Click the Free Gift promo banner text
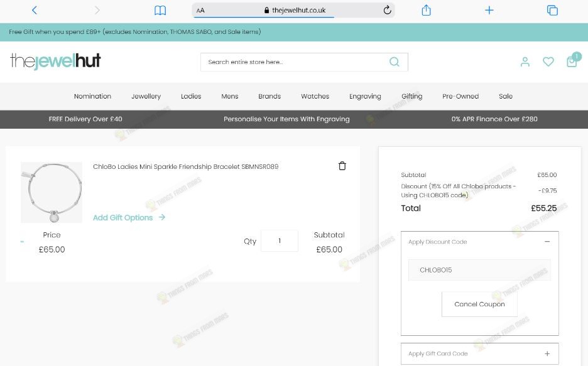This screenshot has width=588, height=366. [x=135, y=32]
